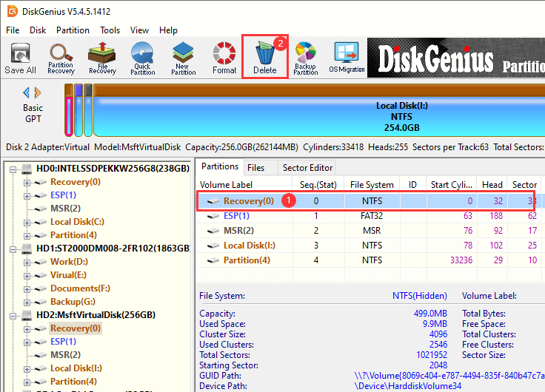Open the Partition menu
Viewport: 545px width, 392px height.
pyautogui.click(x=73, y=30)
